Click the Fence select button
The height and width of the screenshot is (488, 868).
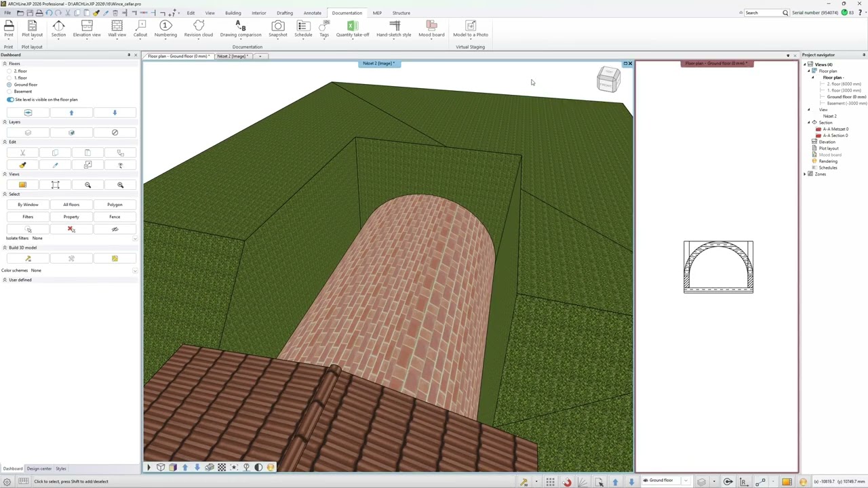[x=115, y=217]
